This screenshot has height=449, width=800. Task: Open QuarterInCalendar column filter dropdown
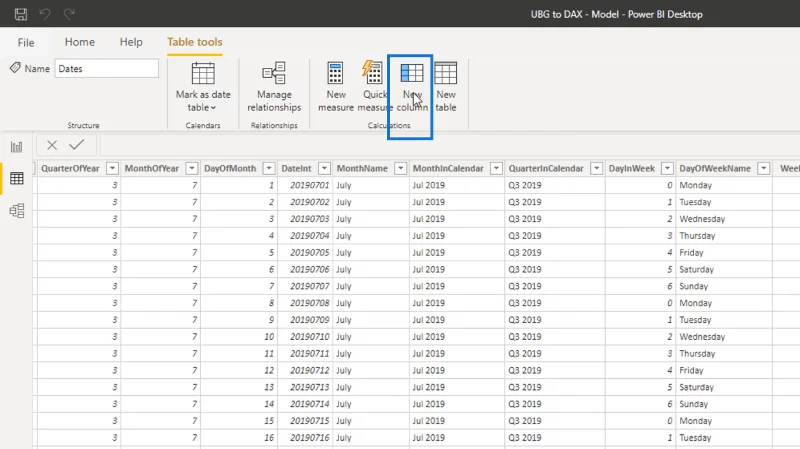pyautogui.click(x=596, y=168)
